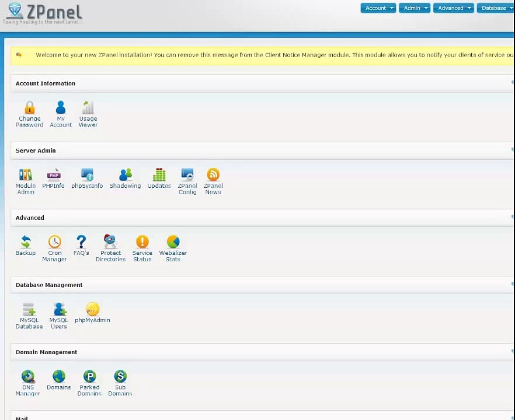Click the ZPanel logo
515x420 pixels.
(45, 10)
